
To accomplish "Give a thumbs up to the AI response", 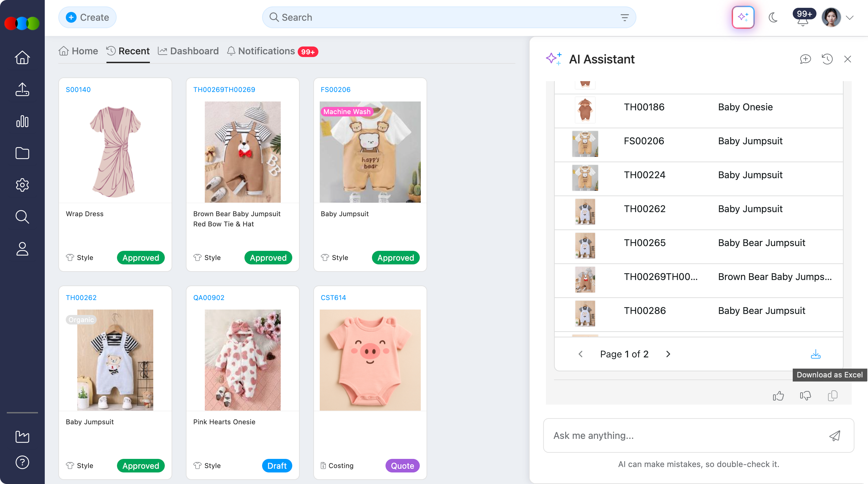I will (778, 396).
